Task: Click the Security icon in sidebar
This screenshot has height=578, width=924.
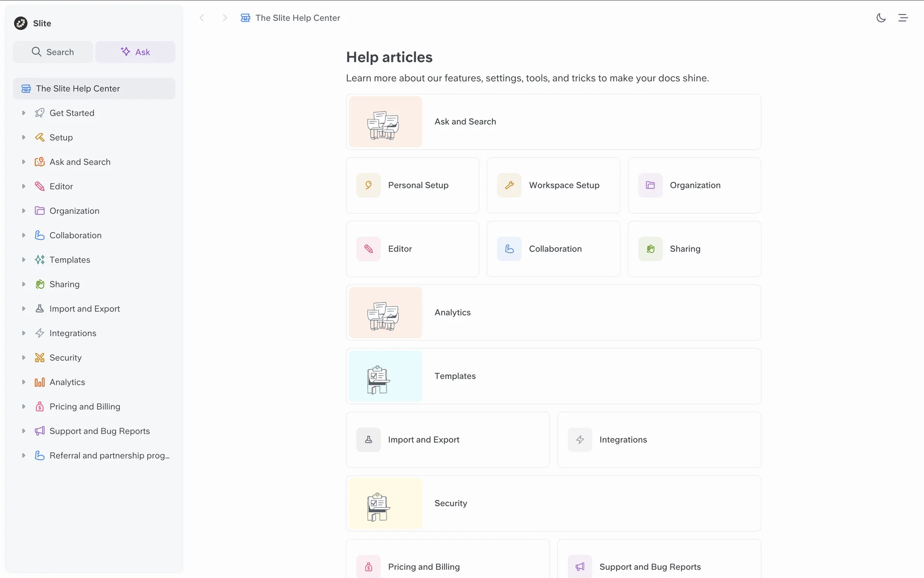Action: [39, 357]
